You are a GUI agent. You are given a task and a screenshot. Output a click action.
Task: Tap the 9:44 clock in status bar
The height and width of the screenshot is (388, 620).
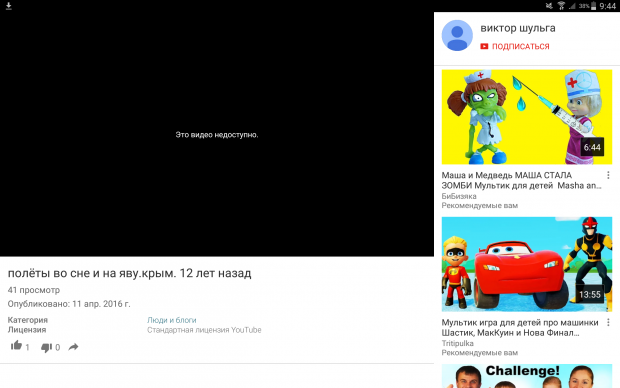[x=607, y=6]
